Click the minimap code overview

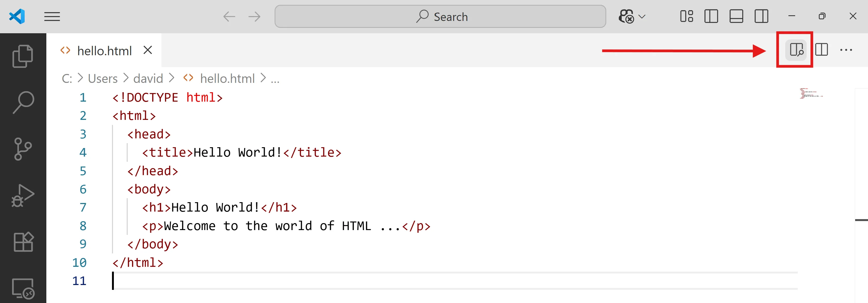(811, 93)
